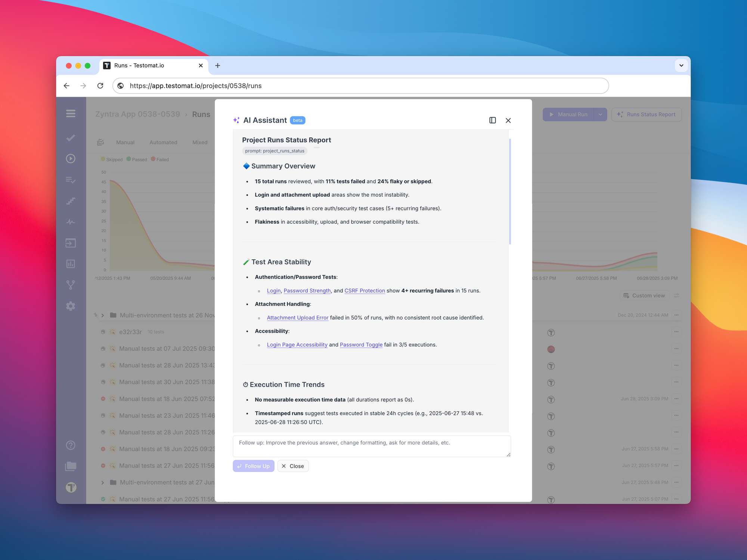747x560 pixels.
Task: Open the Steps stairs icon in the sidebar
Action: pyautogui.click(x=71, y=201)
